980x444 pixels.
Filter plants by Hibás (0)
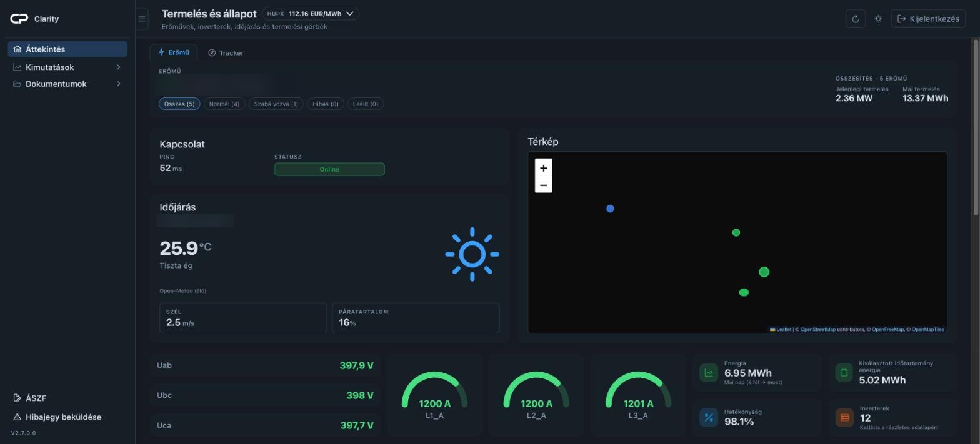tap(326, 104)
